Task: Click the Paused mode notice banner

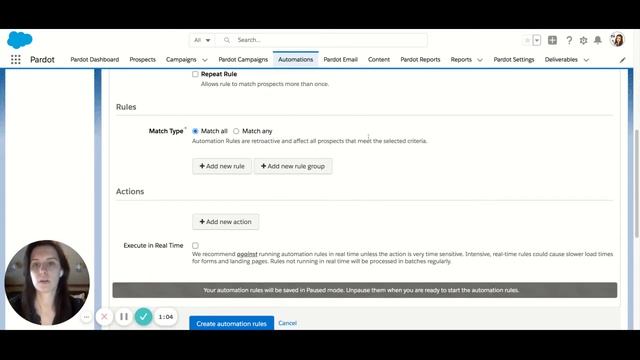Action: (x=365, y=290)
